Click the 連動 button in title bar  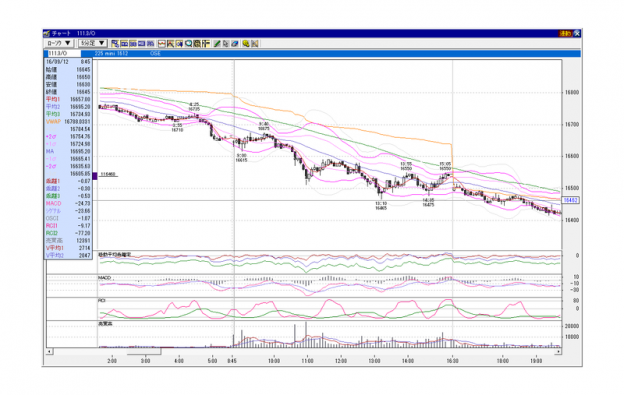(x=565, y=33)
